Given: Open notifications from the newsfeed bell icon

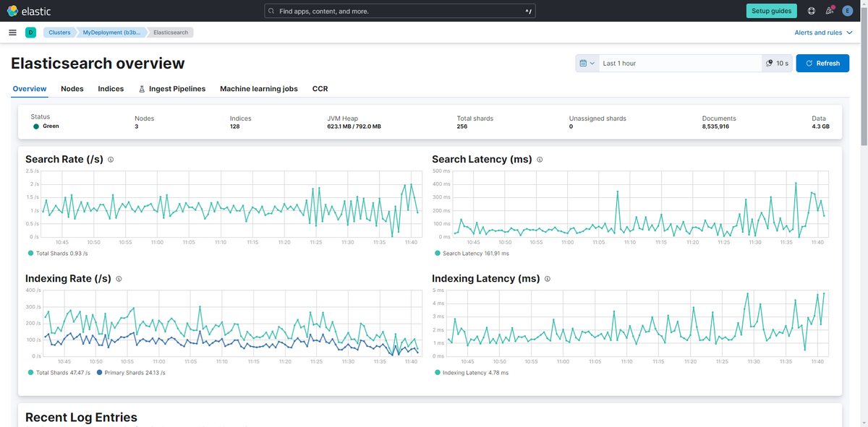Looking at the screenshot, I should click(829, 10).
